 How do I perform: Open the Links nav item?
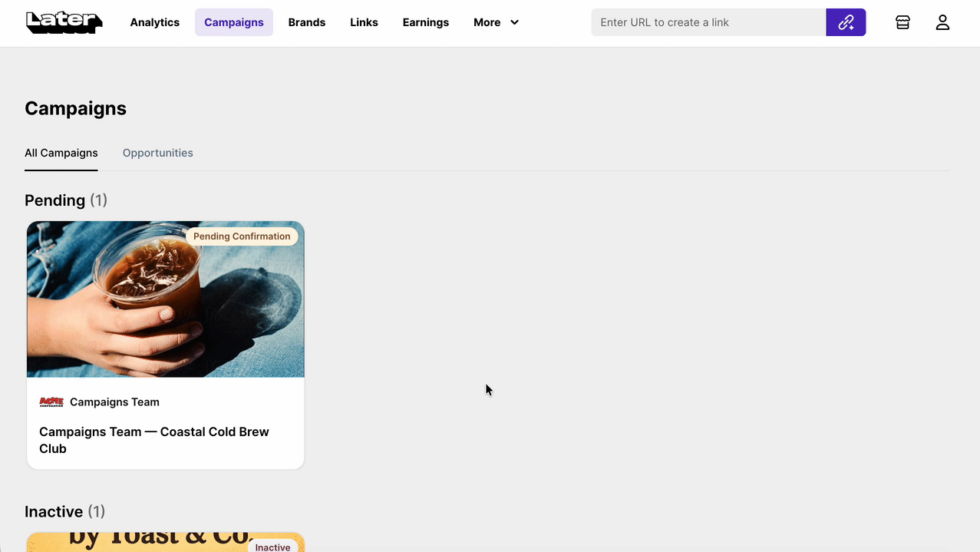pos(364,22)
